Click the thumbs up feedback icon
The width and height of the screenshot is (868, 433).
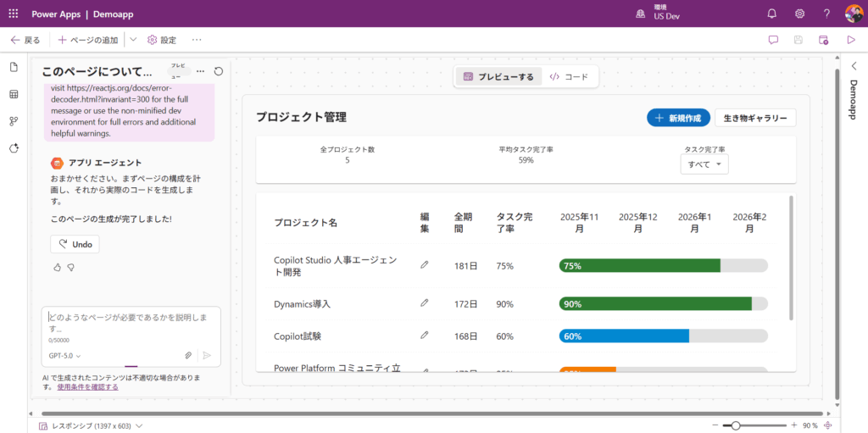coord(58,267)
